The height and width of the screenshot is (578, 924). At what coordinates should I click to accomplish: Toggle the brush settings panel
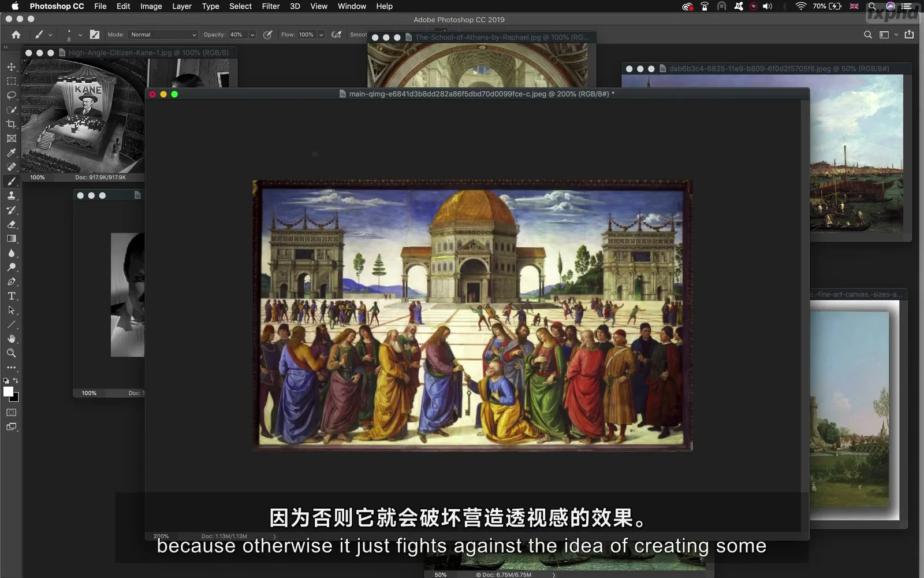pos(95,35)
